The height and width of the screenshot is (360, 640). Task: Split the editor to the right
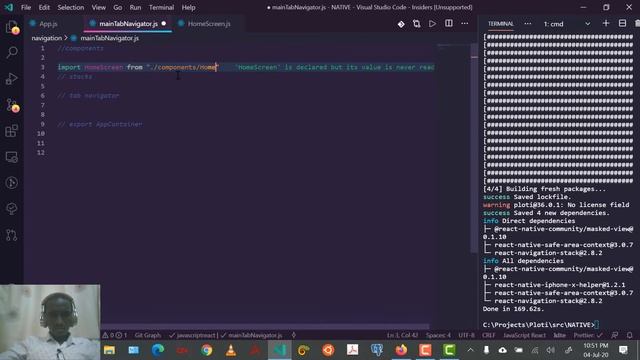449,24
